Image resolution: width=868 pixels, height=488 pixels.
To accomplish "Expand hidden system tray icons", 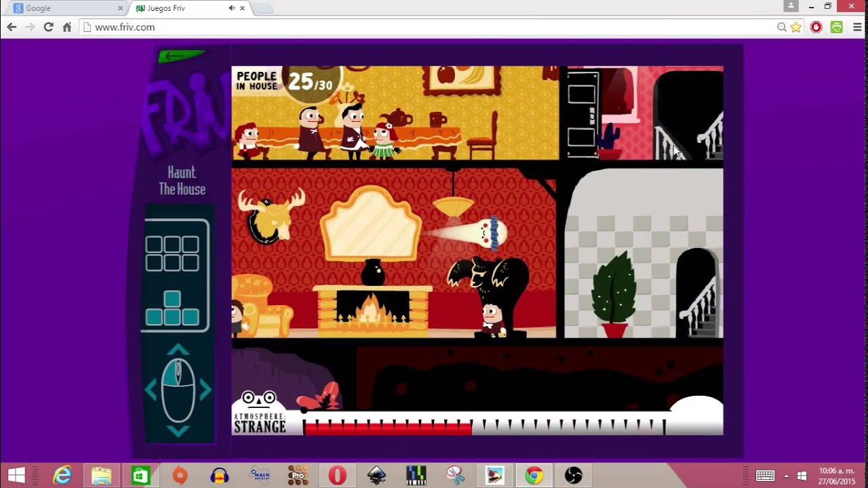I will [787, 475].
